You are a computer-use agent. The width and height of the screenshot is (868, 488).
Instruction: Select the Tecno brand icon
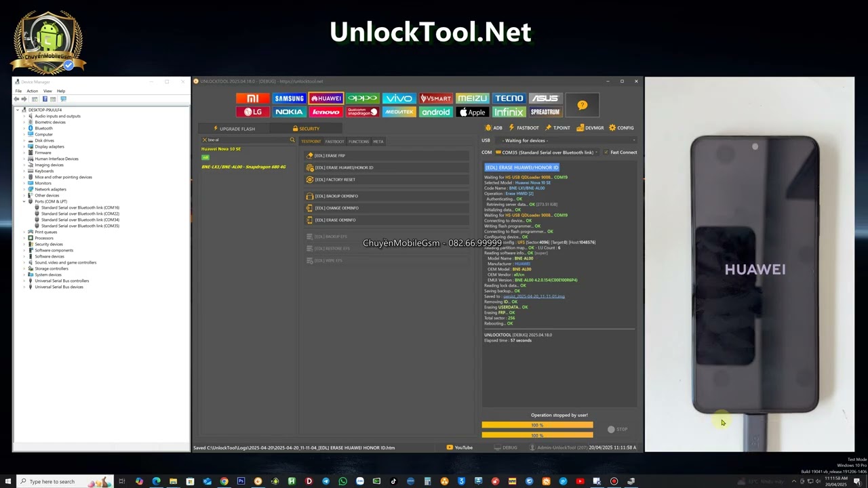pos(509,98)
